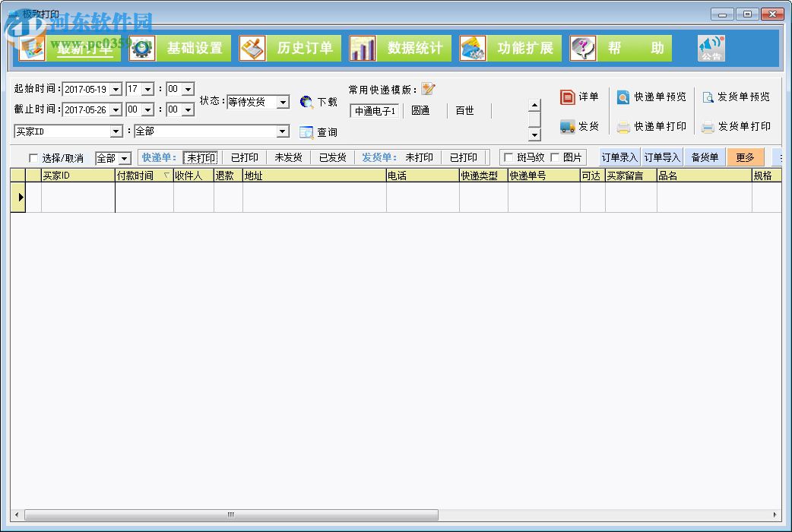Image resolution: width=792 pixels, height=532 pixels.
Task: Click the 买家留言 column header
Action: [631, 176]
